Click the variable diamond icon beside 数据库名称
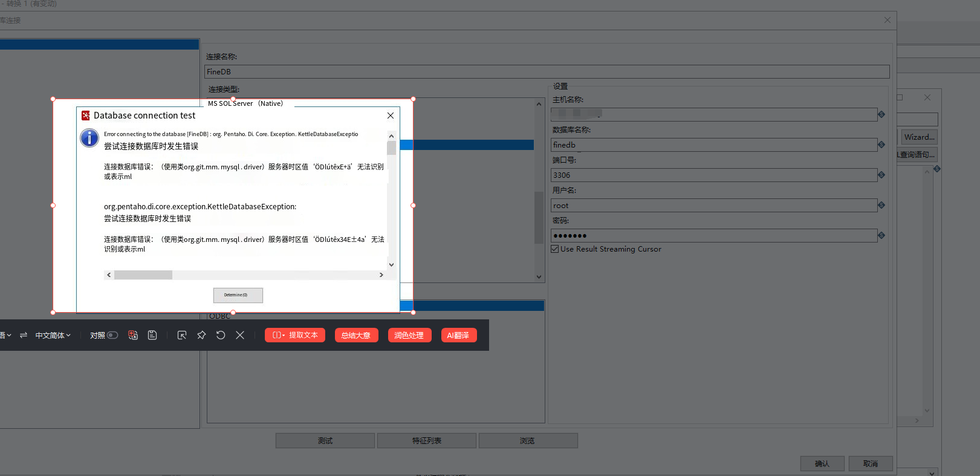The image size is (980, 476). (x=881, y=145)
